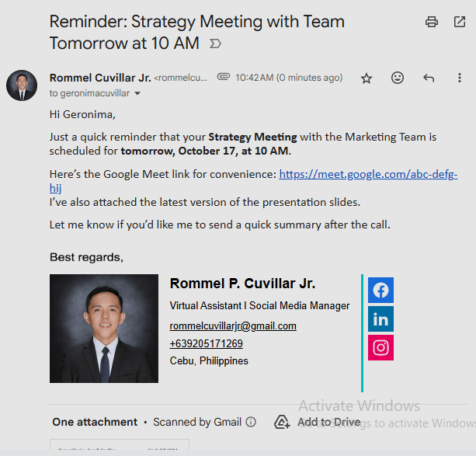Click the signature portrait photo
The width and height of the screenshot is (476, 456).
coord(104,328)
